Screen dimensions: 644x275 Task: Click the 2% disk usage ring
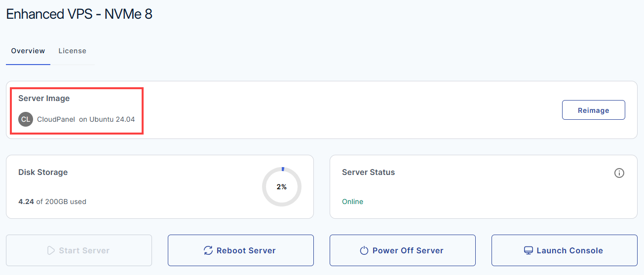click(282, 187)
